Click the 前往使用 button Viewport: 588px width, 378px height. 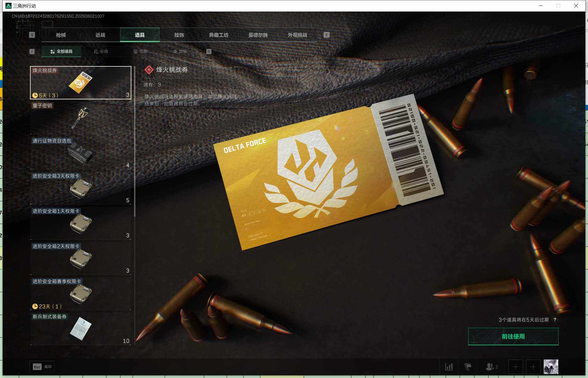click(513, 336)
